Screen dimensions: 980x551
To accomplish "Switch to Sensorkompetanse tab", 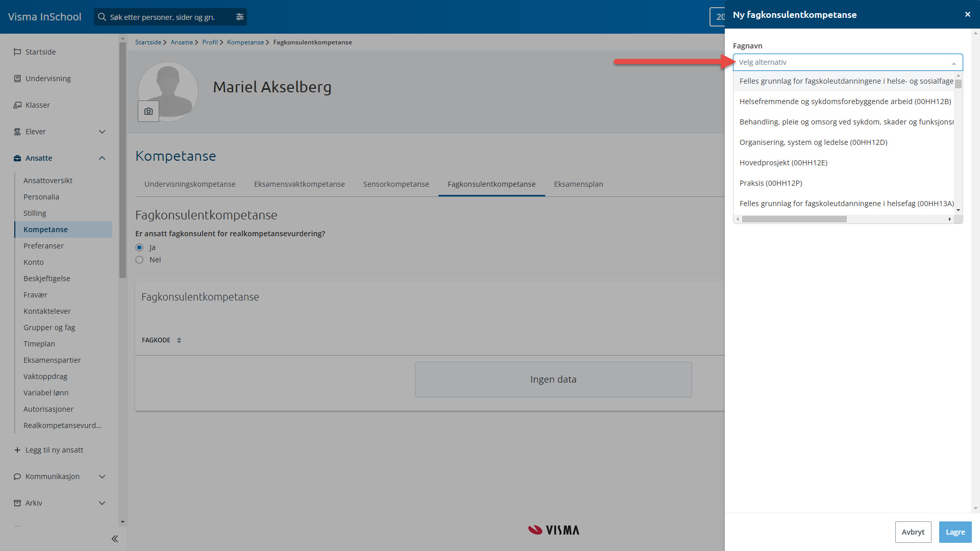I will click(396, 184).
